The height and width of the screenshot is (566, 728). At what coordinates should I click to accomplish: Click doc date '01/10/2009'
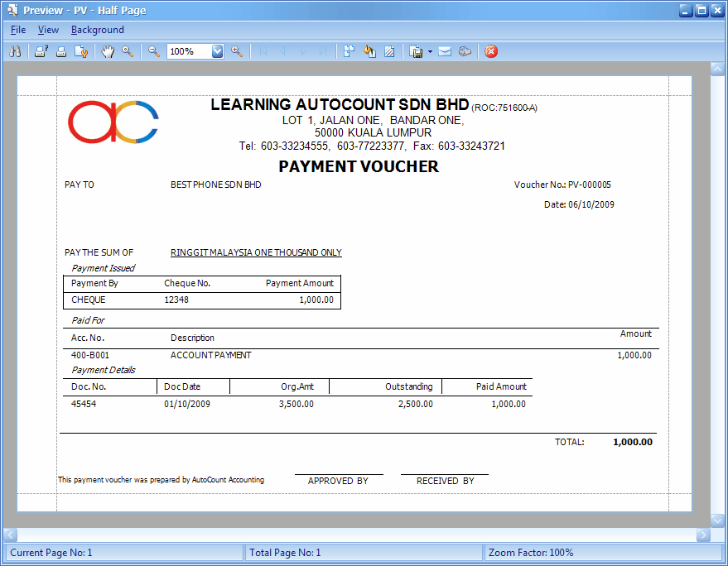pyautogui.click(x=187, y=404)
